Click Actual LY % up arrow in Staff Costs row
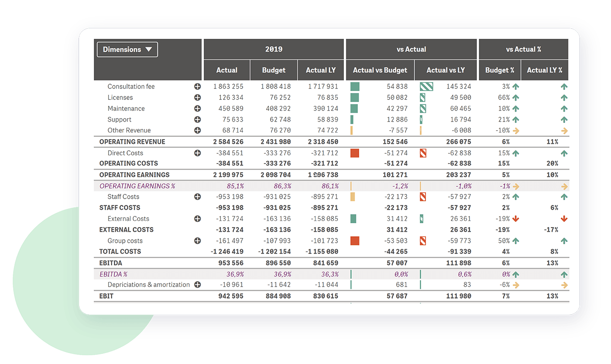This screenshot has width=611, height=364. click(564, 197)
